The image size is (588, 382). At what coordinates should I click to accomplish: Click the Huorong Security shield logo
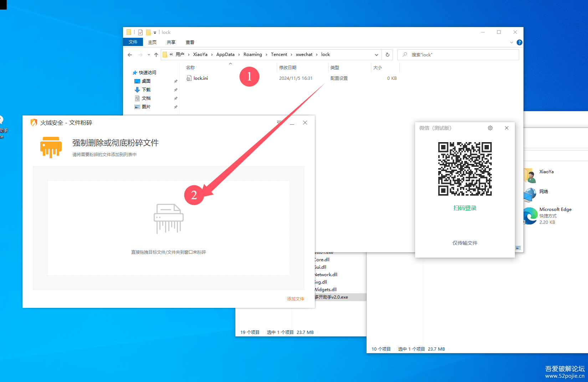34,123
